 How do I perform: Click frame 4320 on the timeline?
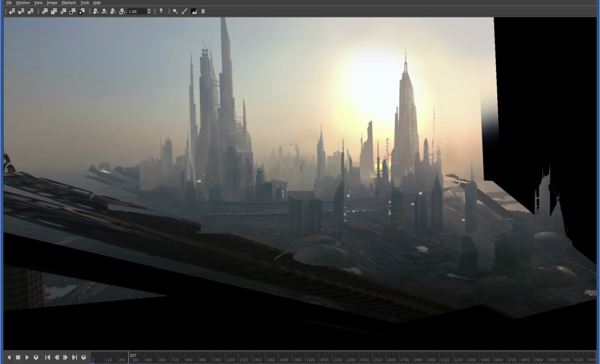click(579, 360)
